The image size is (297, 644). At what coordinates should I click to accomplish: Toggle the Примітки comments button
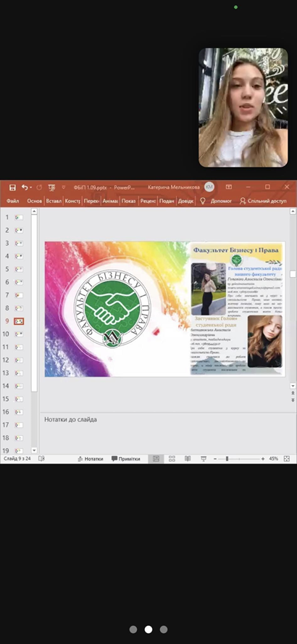[126, 459]
